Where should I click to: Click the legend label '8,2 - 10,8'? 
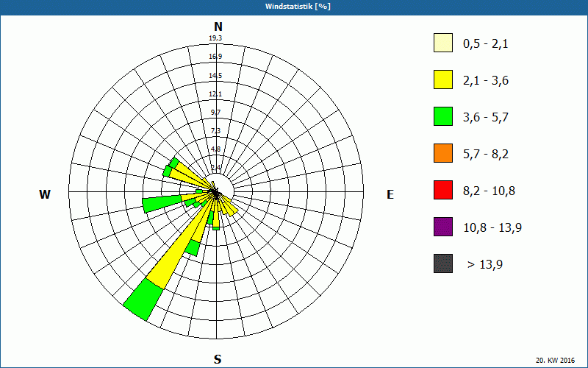point(489,191)
